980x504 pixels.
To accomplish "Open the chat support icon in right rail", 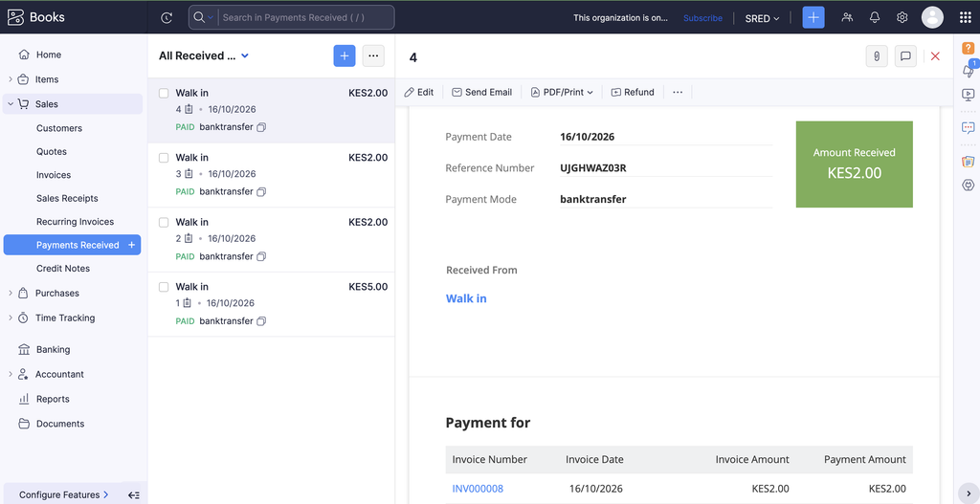I will point(968,127).
